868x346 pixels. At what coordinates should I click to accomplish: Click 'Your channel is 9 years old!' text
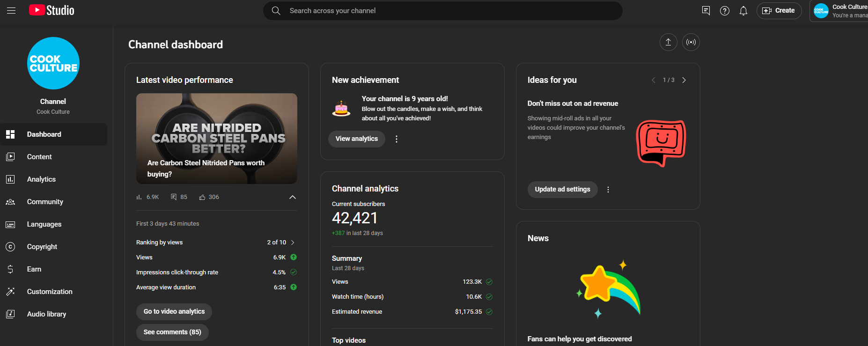[x=405, y=99]
